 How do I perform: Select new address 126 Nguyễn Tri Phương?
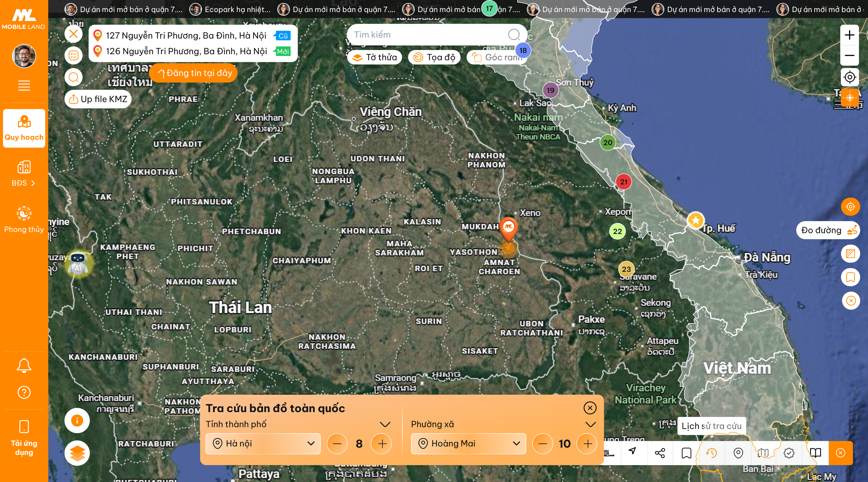tap(192, 51)
